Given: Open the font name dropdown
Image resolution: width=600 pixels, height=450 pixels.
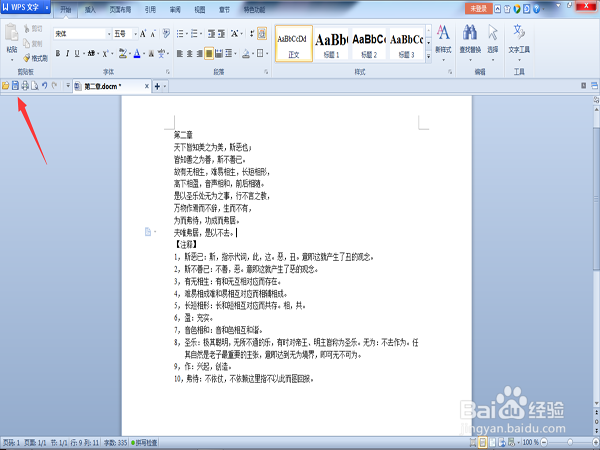Looking at the screenshot, I should tap(109, 34).
